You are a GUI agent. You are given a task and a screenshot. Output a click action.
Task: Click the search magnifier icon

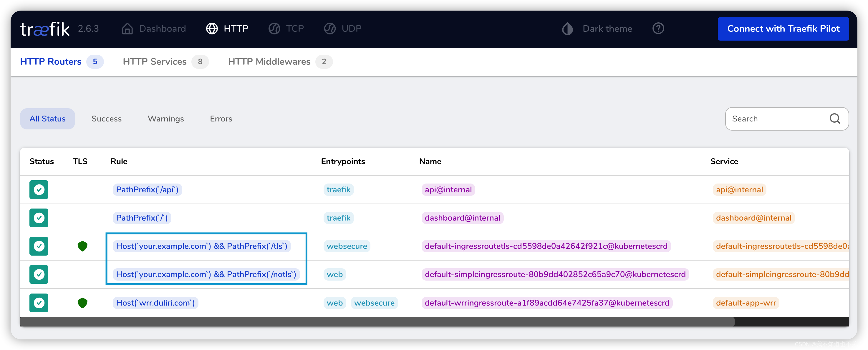pos(834,119)
